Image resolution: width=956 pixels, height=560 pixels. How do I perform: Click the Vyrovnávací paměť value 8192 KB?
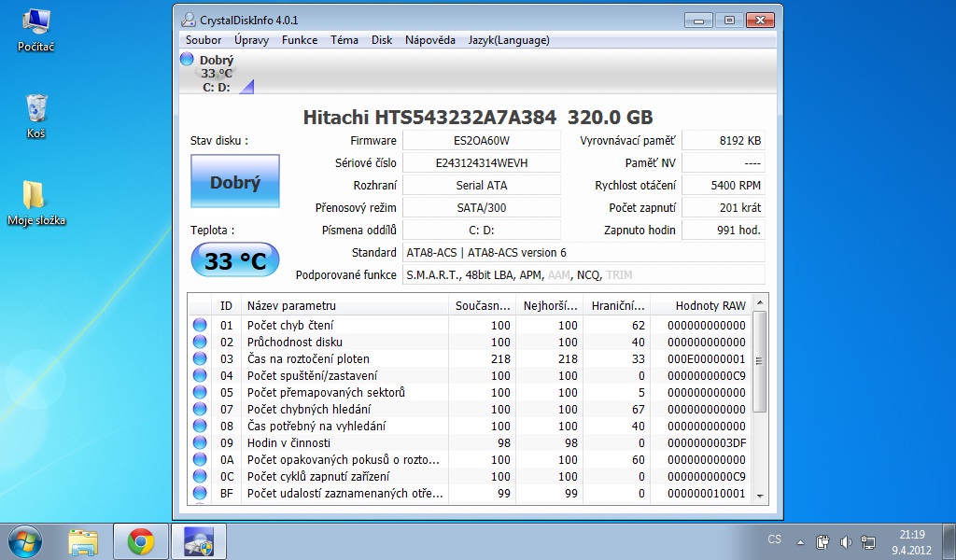point(724,141)
